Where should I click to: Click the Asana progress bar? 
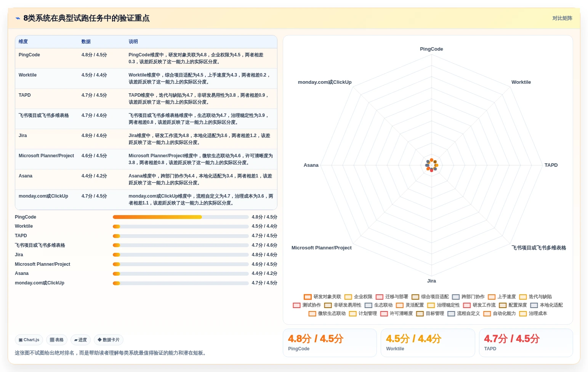point(181,274)
